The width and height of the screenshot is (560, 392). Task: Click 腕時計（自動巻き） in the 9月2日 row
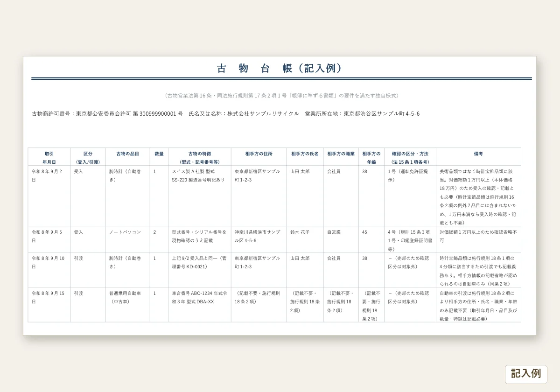(x=127, y=196)
